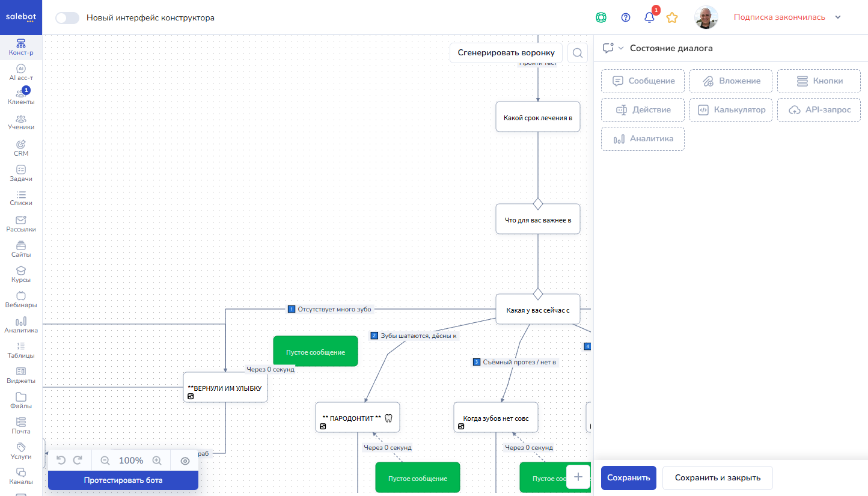This screenshot has height=496, width=868.
Task: Open the CRM section in the sidebar
Action: (21, 148)
